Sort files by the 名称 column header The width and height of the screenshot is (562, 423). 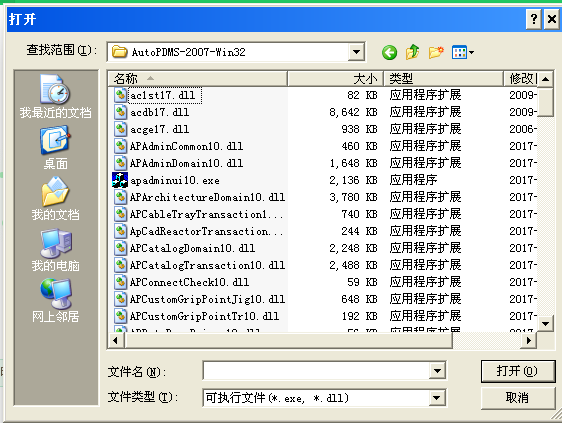click(197, 79)
